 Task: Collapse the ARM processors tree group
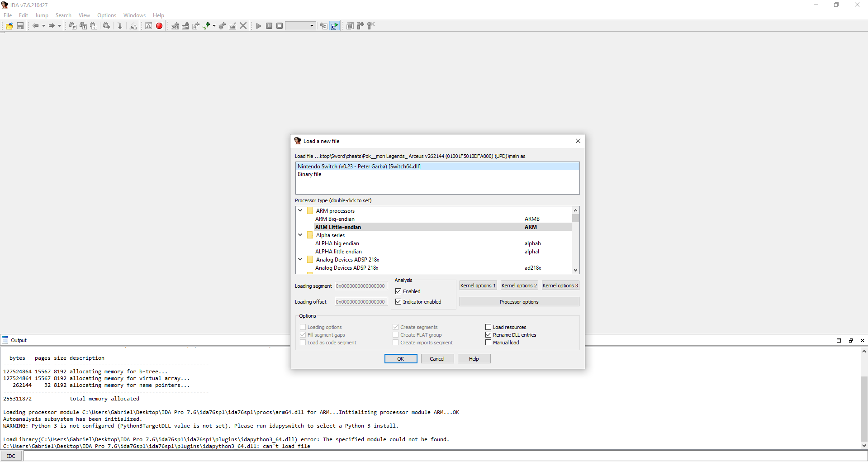[x=300, y=210]
